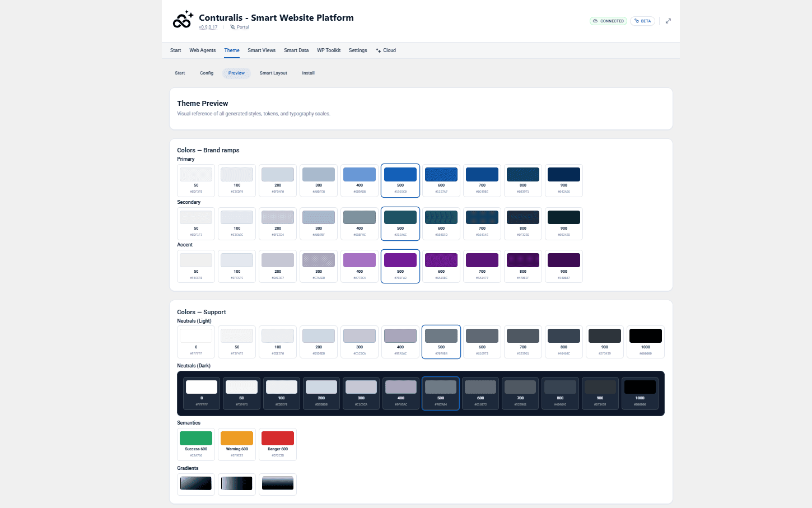Image resolution: width=812 pixels, height=508 pixels.
Task: Expand the panel to fullscreen
Action: tap(668, 21)
